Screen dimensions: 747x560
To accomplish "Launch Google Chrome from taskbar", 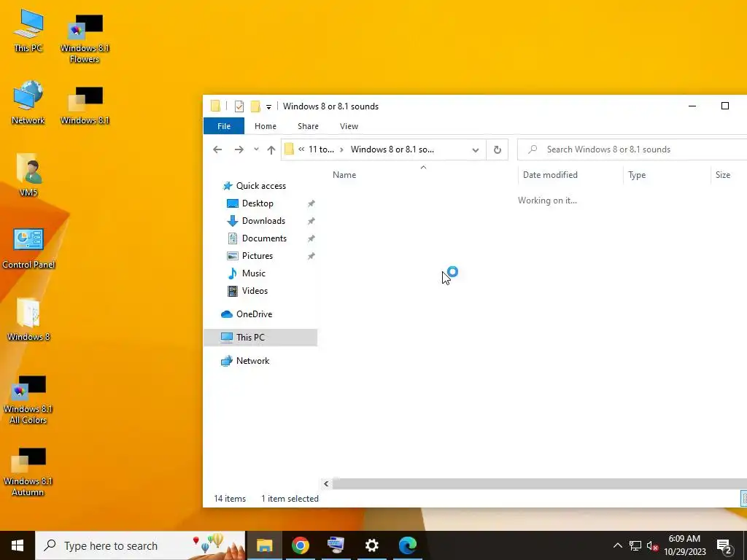I will tap(300, 545).
